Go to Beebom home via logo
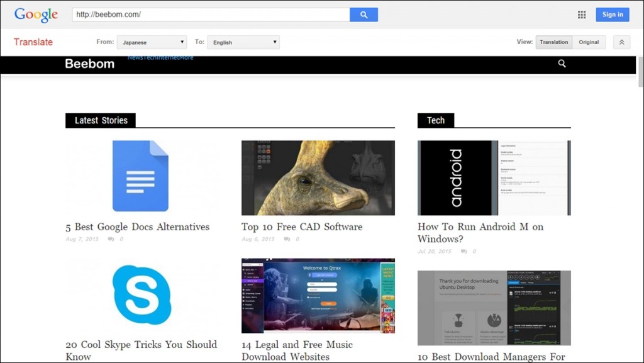 tap(89, 64)
